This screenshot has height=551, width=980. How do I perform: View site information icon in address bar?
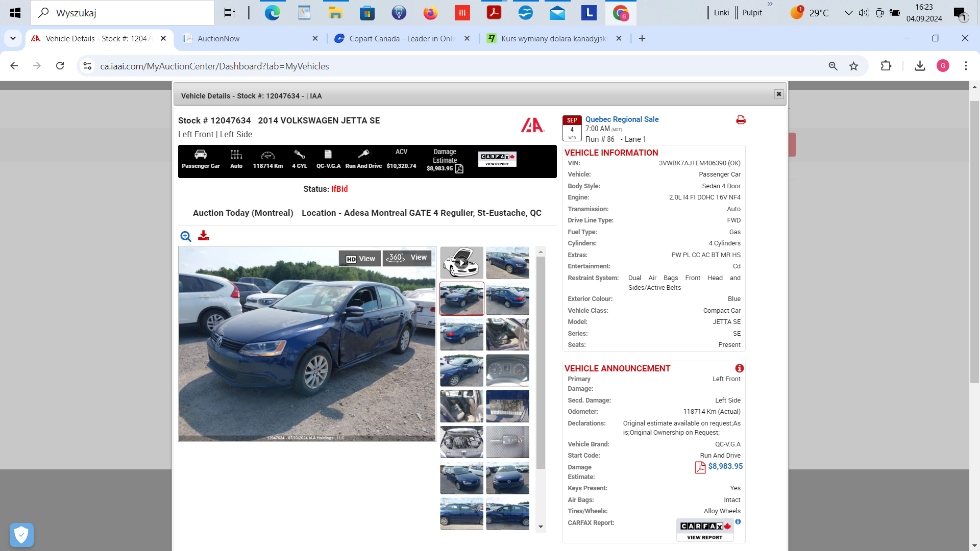tap(87, 66)
